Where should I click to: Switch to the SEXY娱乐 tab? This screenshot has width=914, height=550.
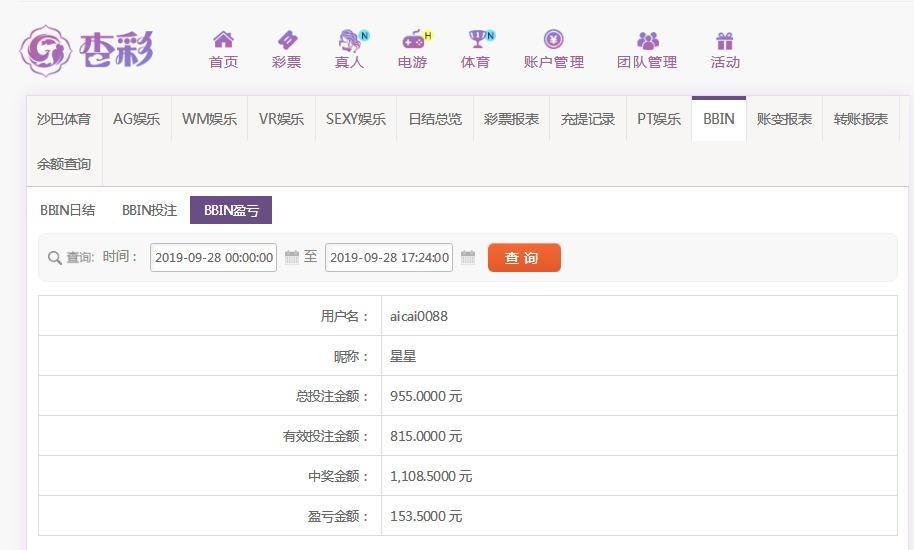pyautogui.click(x=356, y=119)
